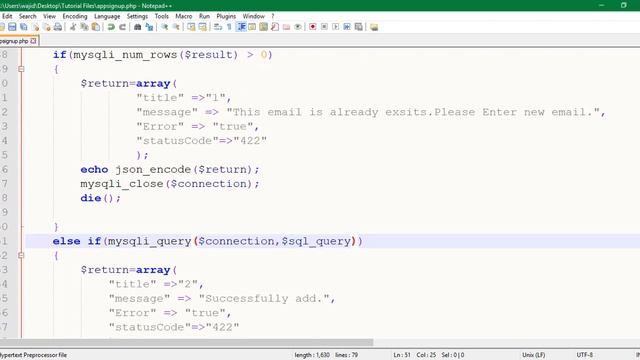
Task: Open the Search menu
Action: (27, 16)
